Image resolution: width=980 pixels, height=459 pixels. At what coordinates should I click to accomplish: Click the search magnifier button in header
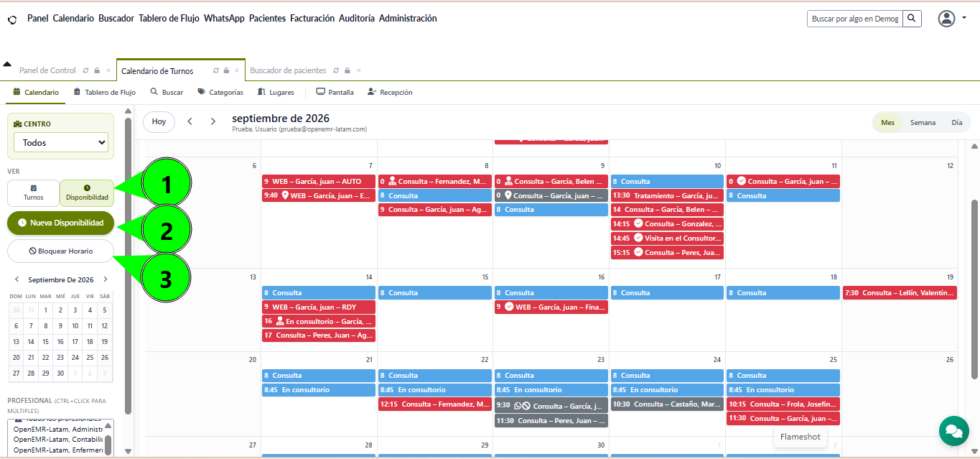click(912, 19)
